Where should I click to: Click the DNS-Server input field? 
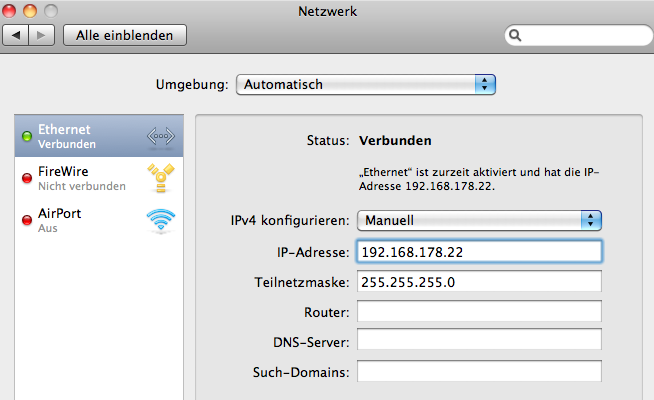[x=479, y=342]
